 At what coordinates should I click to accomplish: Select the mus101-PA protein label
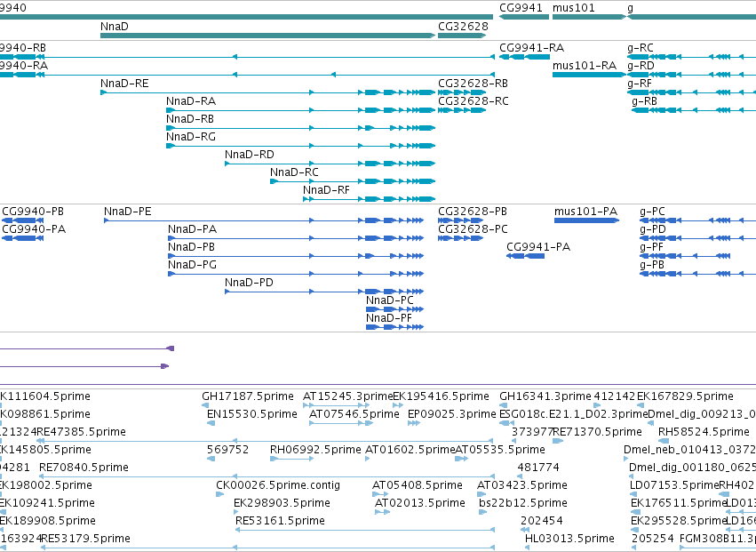coord(585,212)
